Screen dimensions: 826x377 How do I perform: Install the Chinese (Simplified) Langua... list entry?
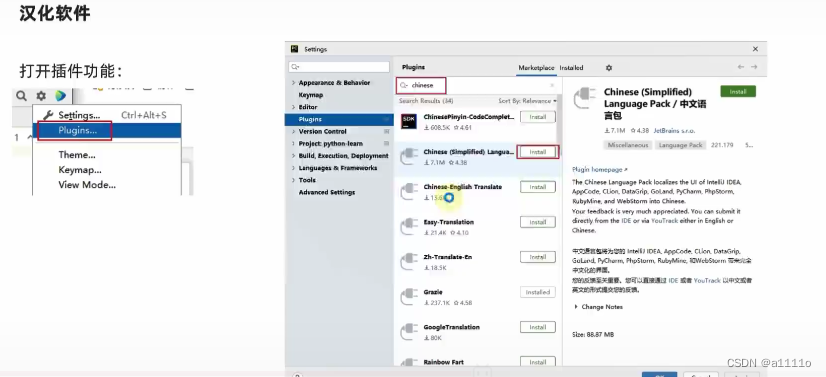coord(538,152)
